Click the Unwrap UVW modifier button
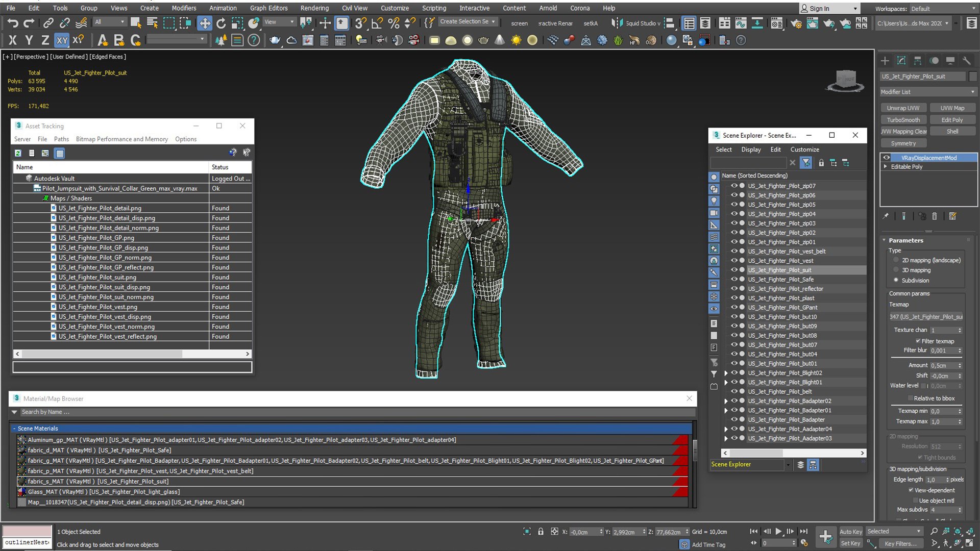 [903, 108]
